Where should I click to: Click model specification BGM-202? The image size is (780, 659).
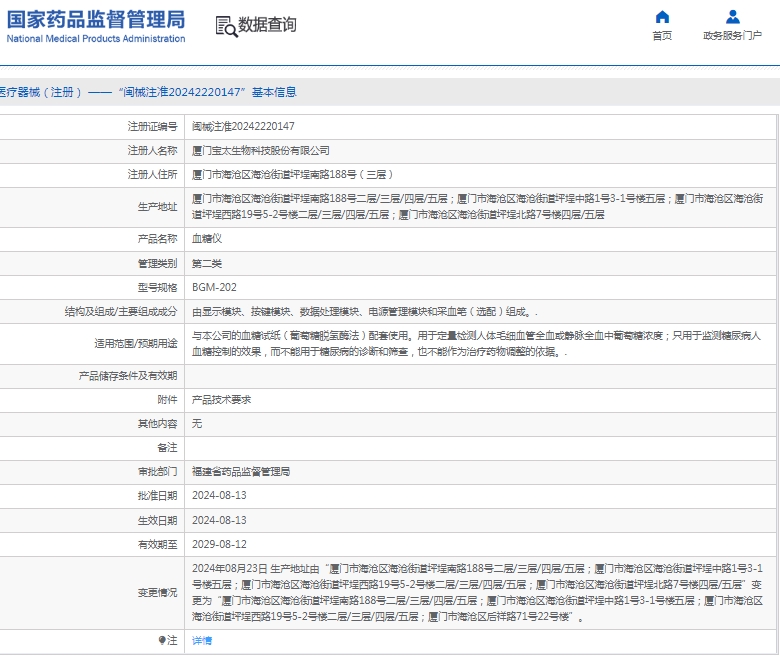214,287
